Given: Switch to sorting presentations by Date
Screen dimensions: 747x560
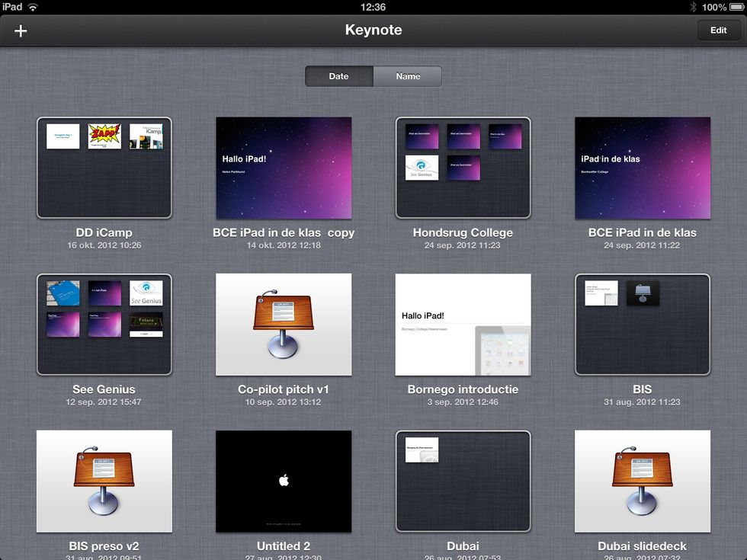Looking at the screenshot, I should (338, 76).
